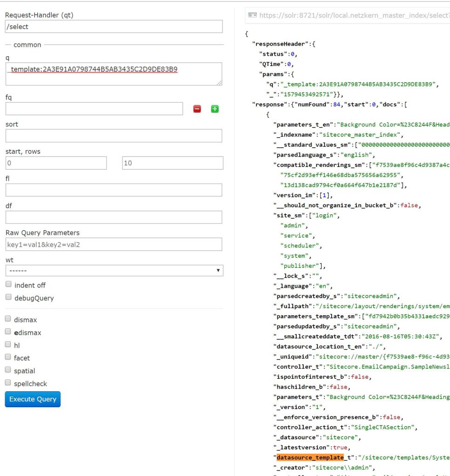Click the rows field showing 10
The width and height of the screenshot is (450, 476).
point(172,163)
